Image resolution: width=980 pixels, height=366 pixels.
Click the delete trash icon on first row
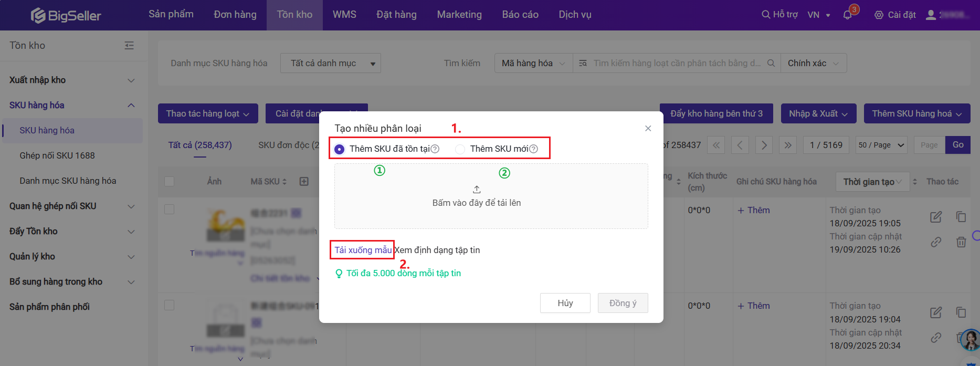961,242
